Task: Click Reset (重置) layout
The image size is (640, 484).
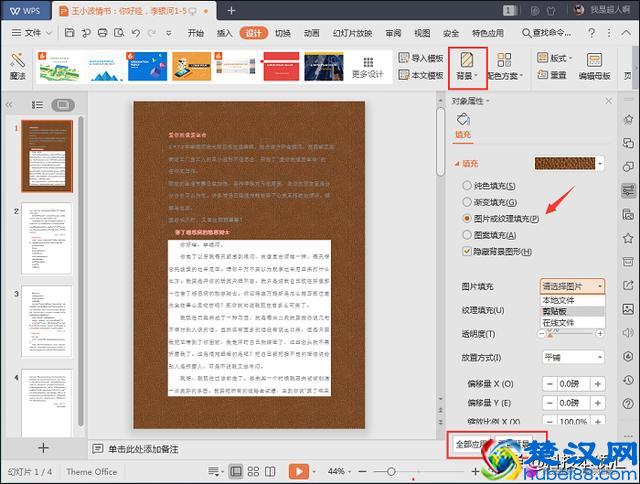Action: click(552, 75)
